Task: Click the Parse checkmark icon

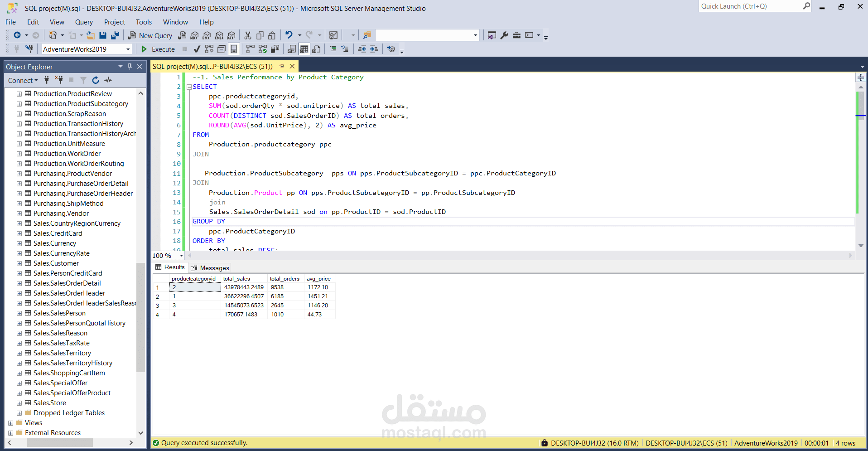Action: pos(197,49)
